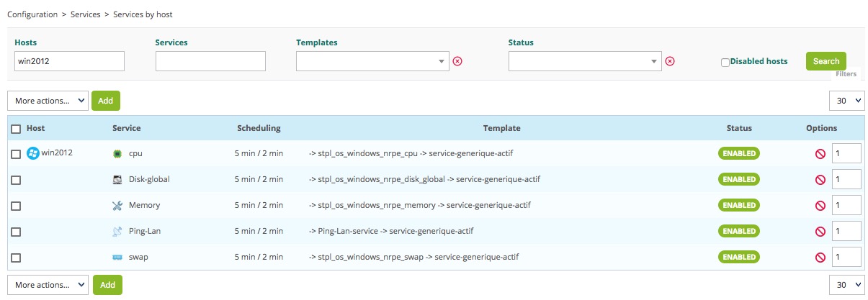Click the top Add button
Viewport: 868px width, 300px height.
[x=106, y=101]
